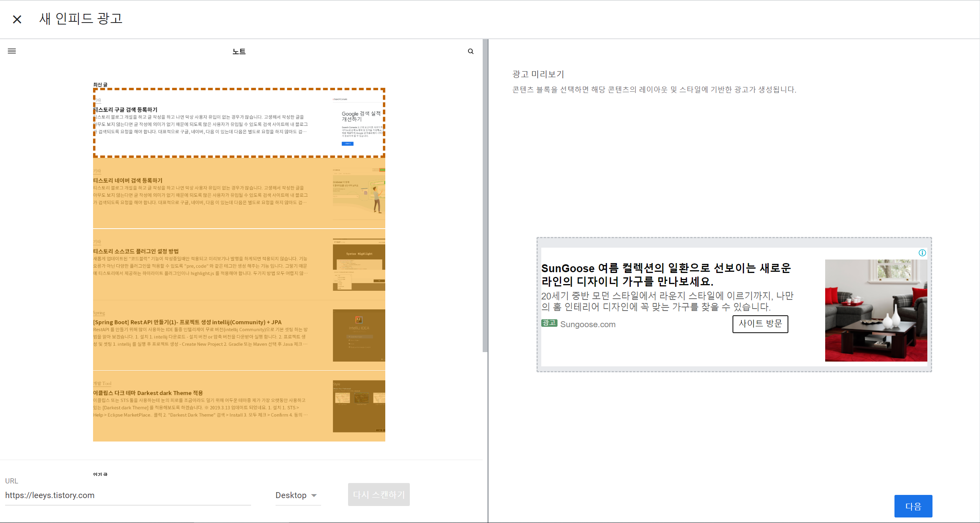Click the Naver search post thumbnail

(359, 193)
